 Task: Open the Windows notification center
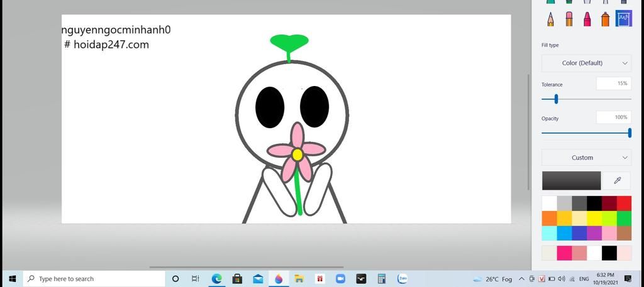click(x=628, y=279)
